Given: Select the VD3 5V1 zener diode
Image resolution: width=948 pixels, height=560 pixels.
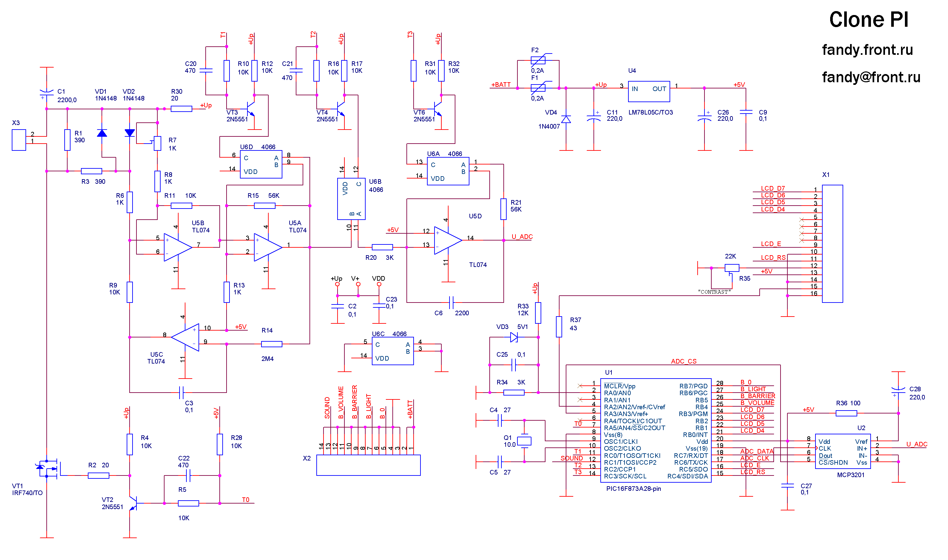Looking at the screenshot, I should pyautogui.click(x=513, y=337).
